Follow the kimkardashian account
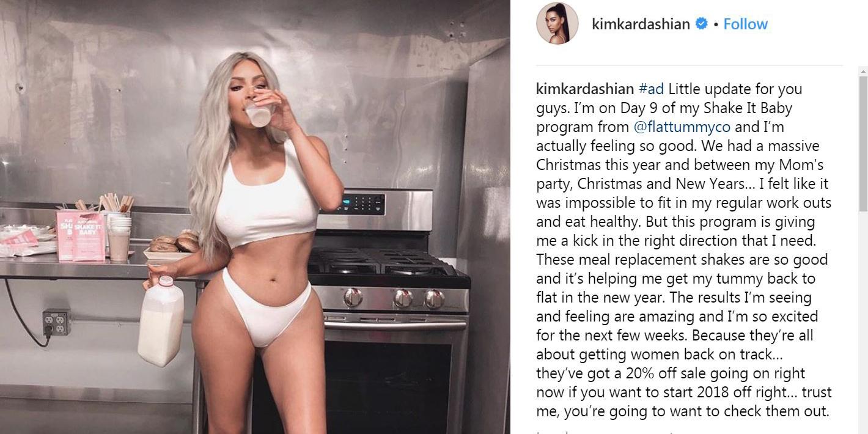 click(745, 24)
